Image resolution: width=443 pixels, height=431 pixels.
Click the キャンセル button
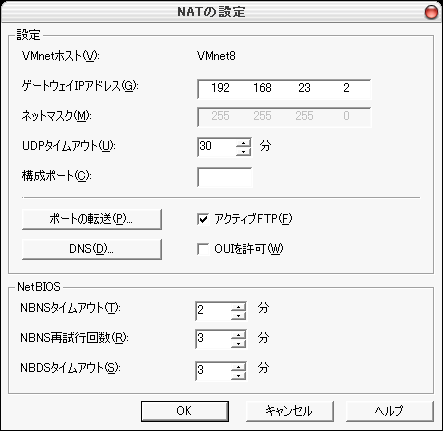point(289,411)
